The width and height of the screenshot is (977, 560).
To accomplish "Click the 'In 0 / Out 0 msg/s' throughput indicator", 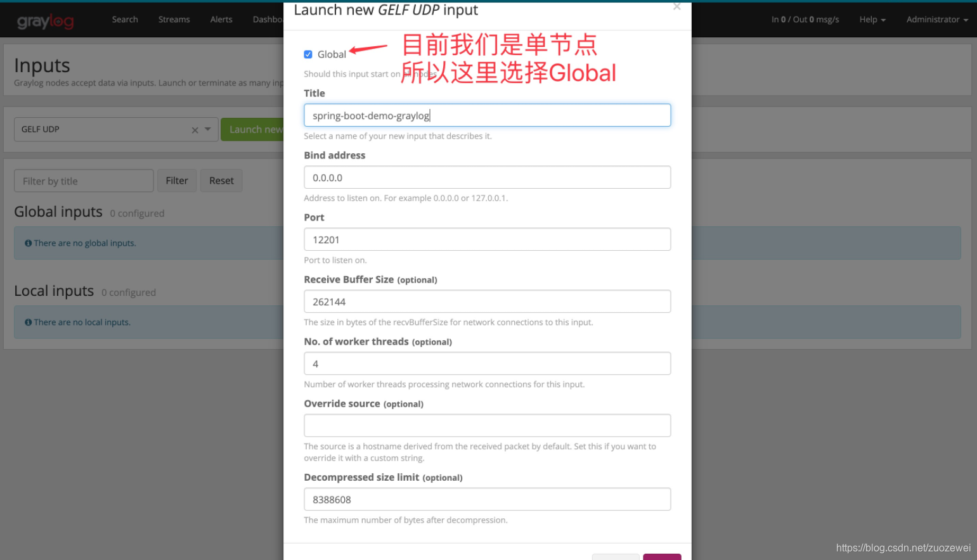I will [805, 20].
